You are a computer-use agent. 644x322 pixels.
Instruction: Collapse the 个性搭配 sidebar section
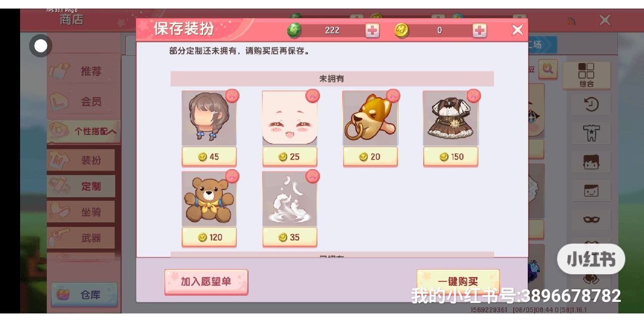click(84, 131)
